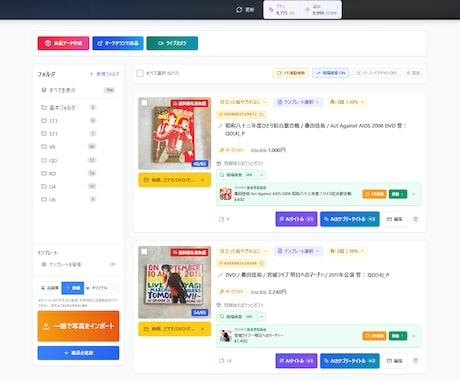Click the small thumbnail in ¥1,400 match row
This screenshot has height=380, width=460.
[x=226, y=336]
